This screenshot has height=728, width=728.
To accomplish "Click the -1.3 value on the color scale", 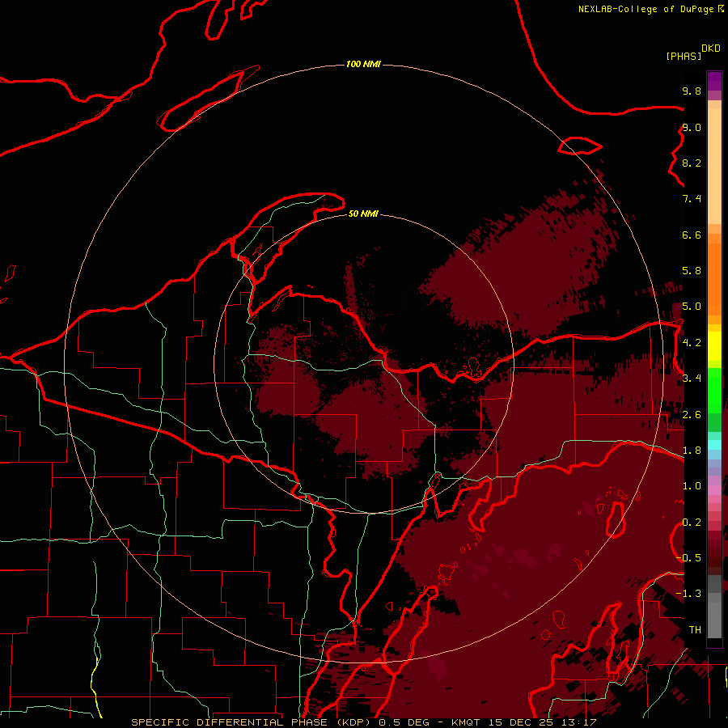I will (x=689, y=594).
